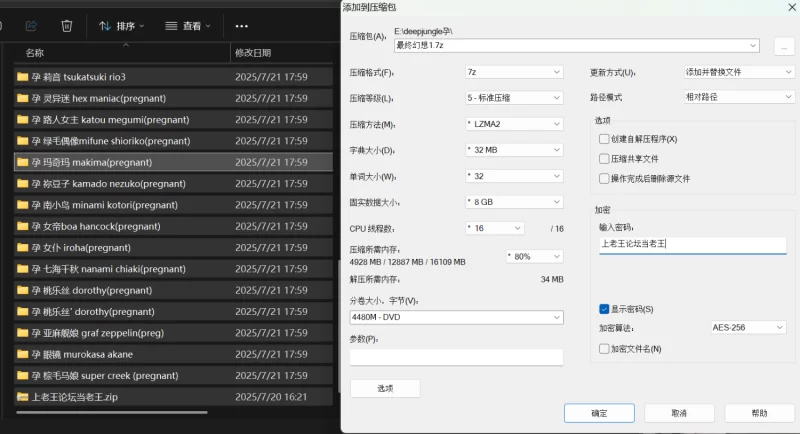
Task: Select folder icon of graf zeppelin(preg) row
Action: click(22, 333)
